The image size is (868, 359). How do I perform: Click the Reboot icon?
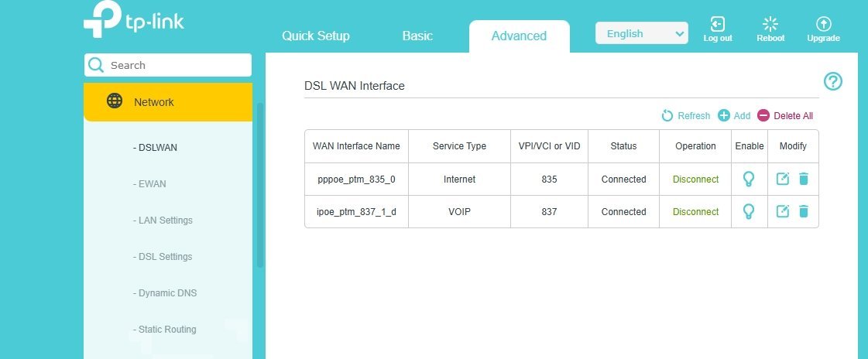[770, 24]
